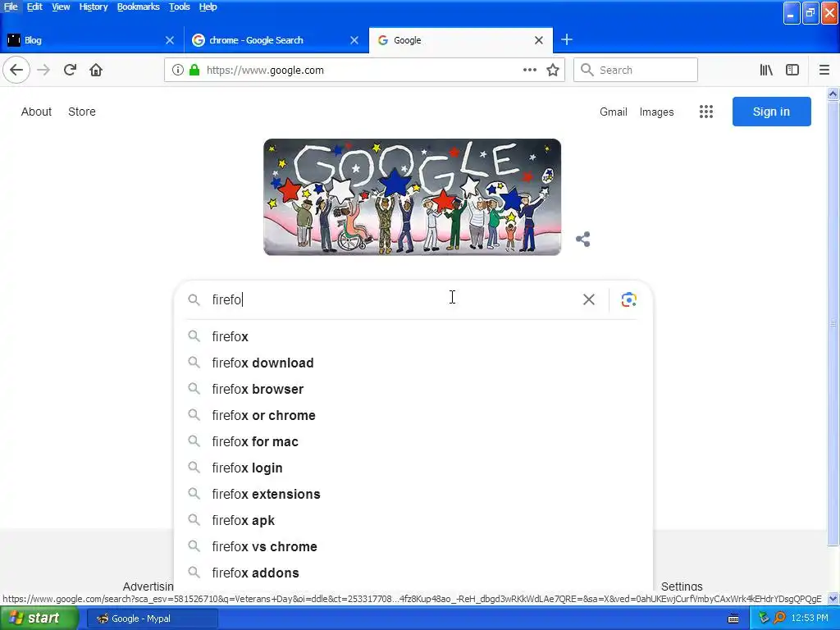Select the "firefox or chrome" suggestion

pos(413,415)
